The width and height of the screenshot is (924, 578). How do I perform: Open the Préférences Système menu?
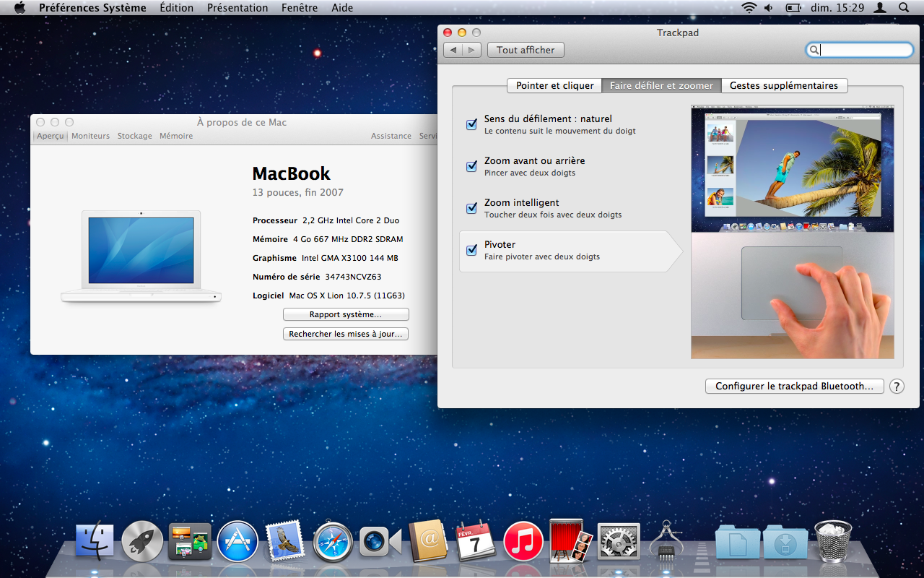point(92,8)
